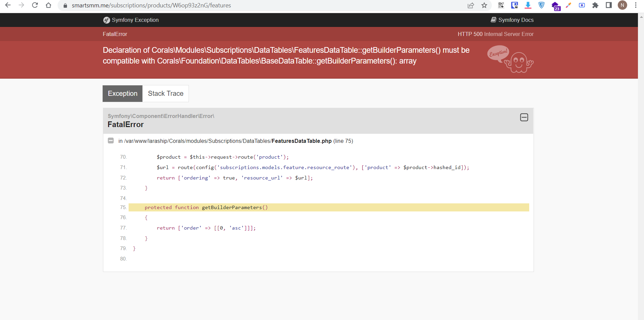Open the download manager extension icon
The width and height of the screenshot is (644, 320).
pyautogui.click(x=528, y=5)
